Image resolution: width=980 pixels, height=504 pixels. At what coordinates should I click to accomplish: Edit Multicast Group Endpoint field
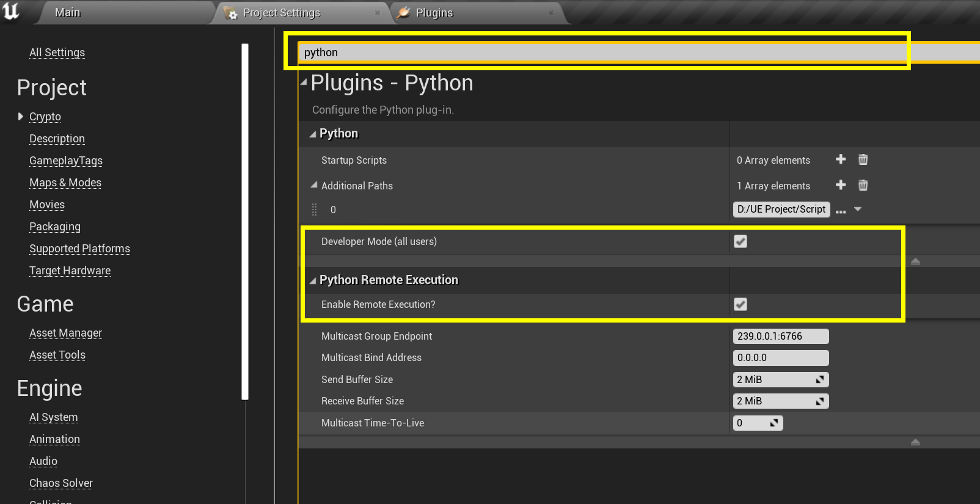pyautogui.click(x=781, y=336)
